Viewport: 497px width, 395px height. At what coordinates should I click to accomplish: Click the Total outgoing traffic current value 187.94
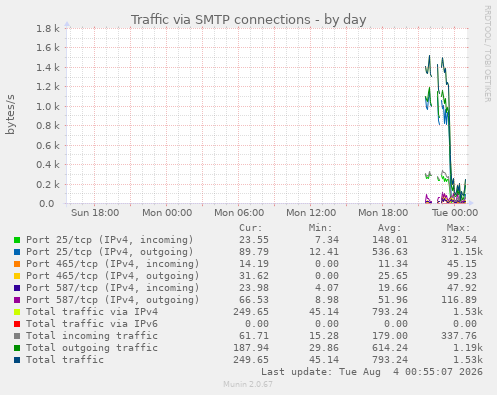[251, 348]
